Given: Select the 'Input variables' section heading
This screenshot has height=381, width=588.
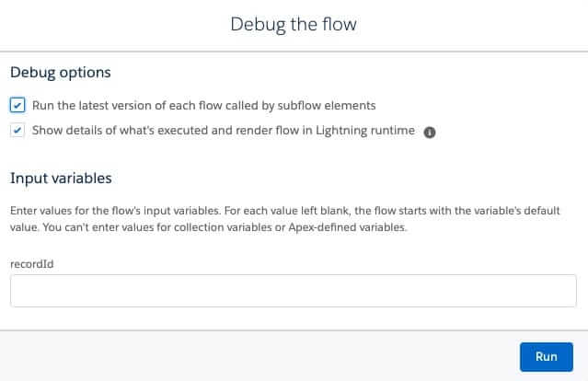Looking at the screenshot, I should 61,178.
